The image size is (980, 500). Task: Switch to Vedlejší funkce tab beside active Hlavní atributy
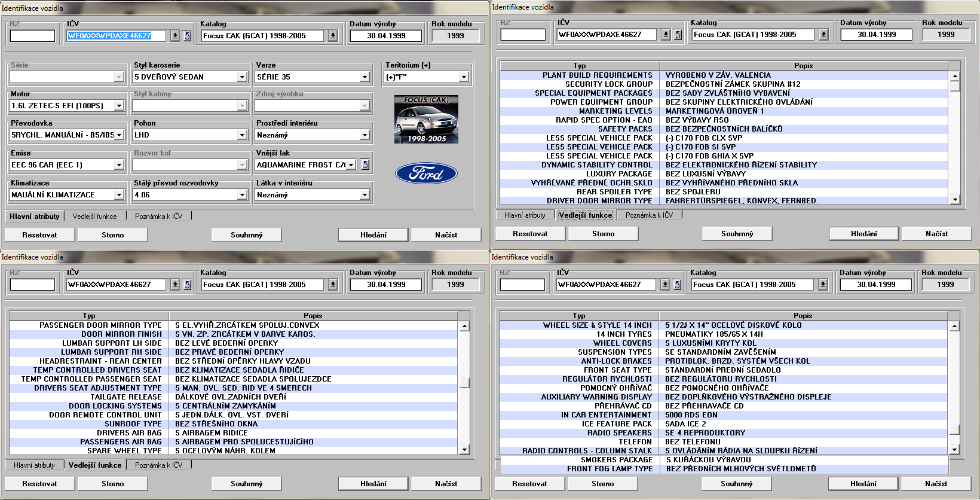pos(94,217)
